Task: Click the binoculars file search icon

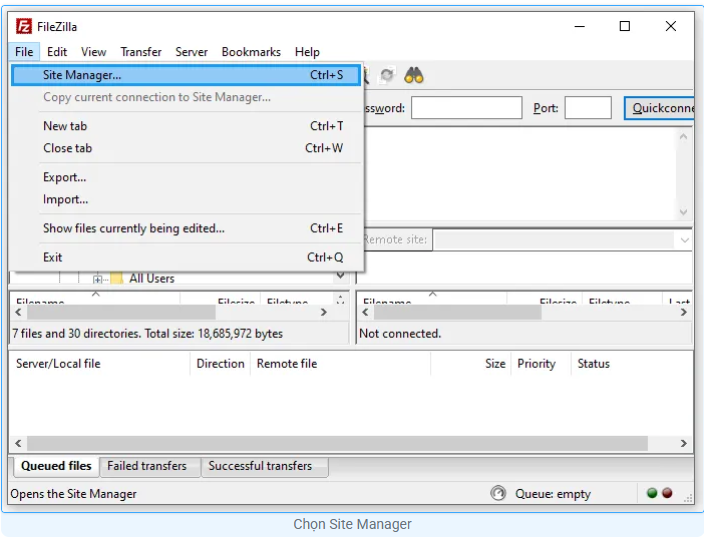Action: tap(414, 75)
